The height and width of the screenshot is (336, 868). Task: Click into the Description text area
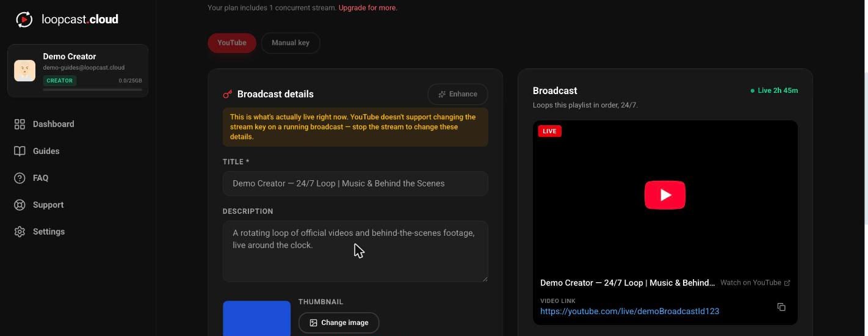(355, 251)
